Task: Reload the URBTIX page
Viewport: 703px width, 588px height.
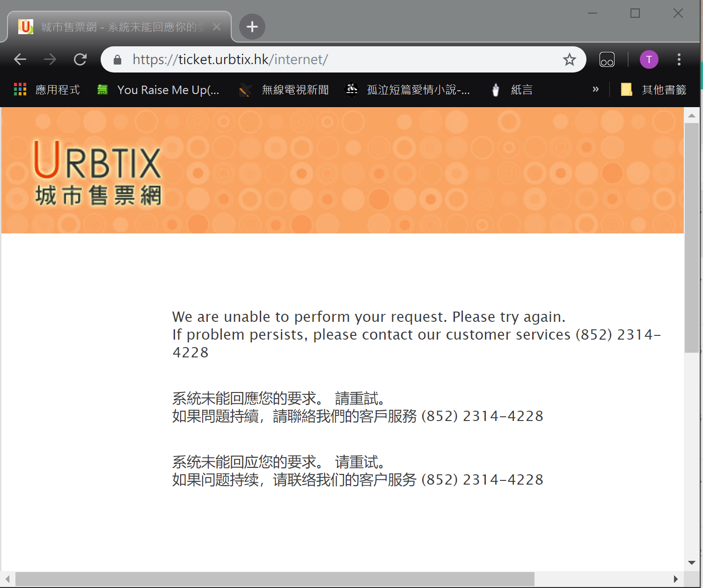Action: point(81,59)
